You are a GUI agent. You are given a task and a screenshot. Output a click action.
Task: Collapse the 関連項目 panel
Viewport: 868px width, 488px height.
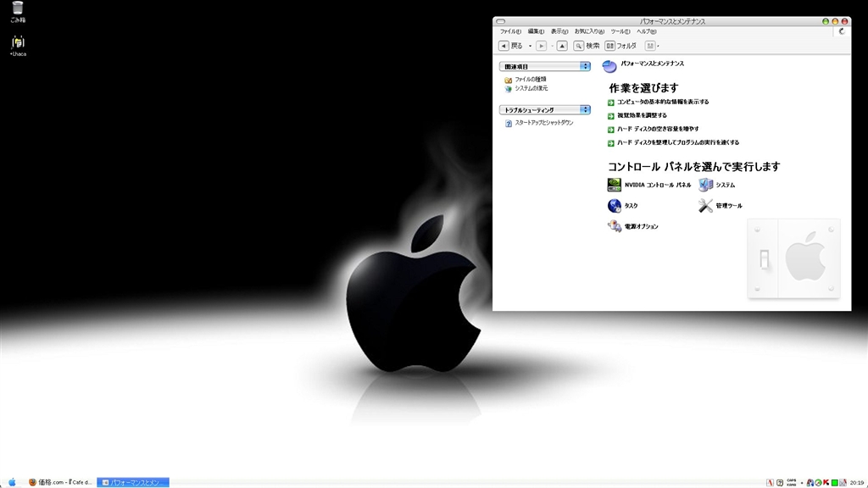point(585,66)
